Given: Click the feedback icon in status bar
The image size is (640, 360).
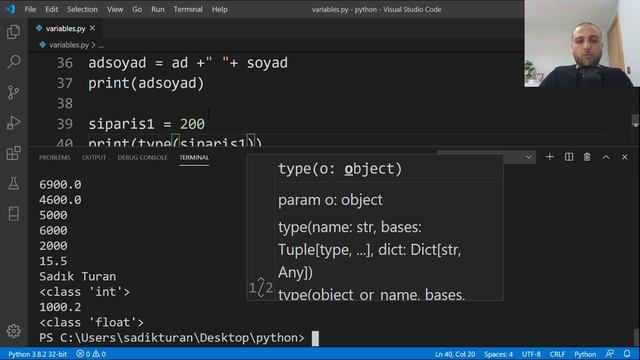Looking at the screenshot, I should pyautogui.click(x=610, y=354).
